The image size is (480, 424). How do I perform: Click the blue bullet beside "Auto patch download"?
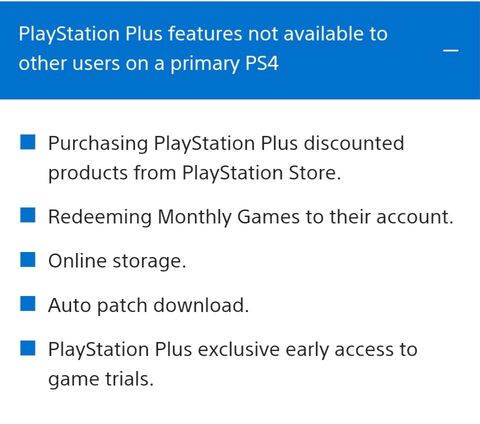[28, 304]
